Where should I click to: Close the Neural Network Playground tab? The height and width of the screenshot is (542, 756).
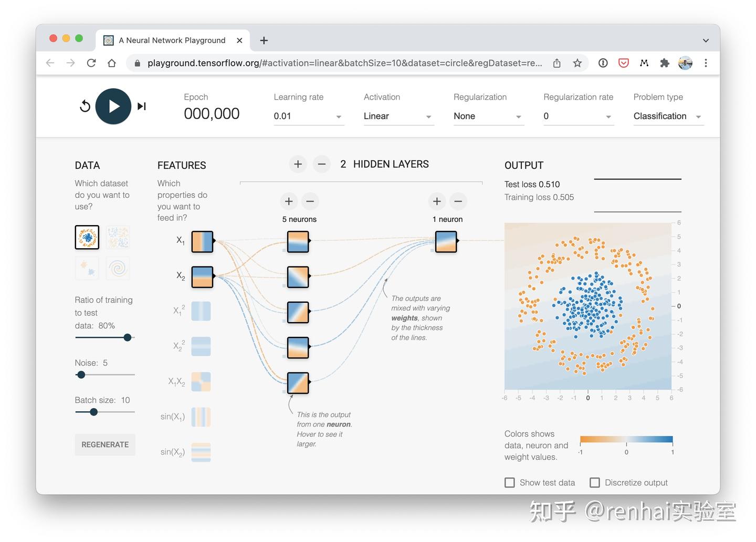tap(239, 40)
